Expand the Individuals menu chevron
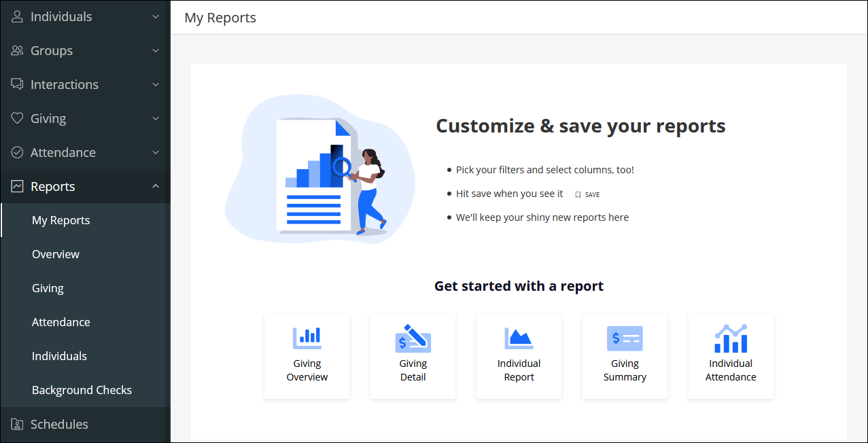This screenshot has height=443, width=868. click(156, 16)
